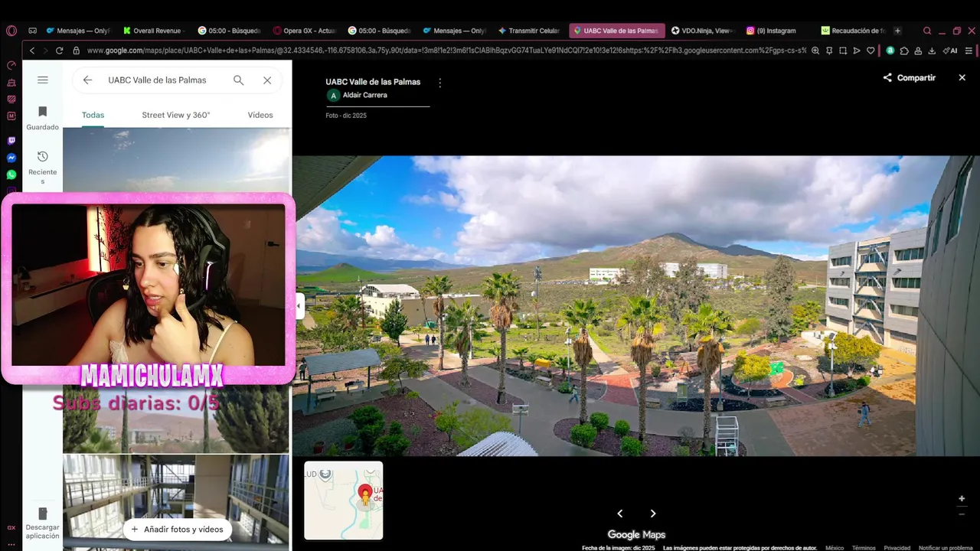Open the Privacidad link
The height and width of the screenshot is (551, 980).
(897, 548)
